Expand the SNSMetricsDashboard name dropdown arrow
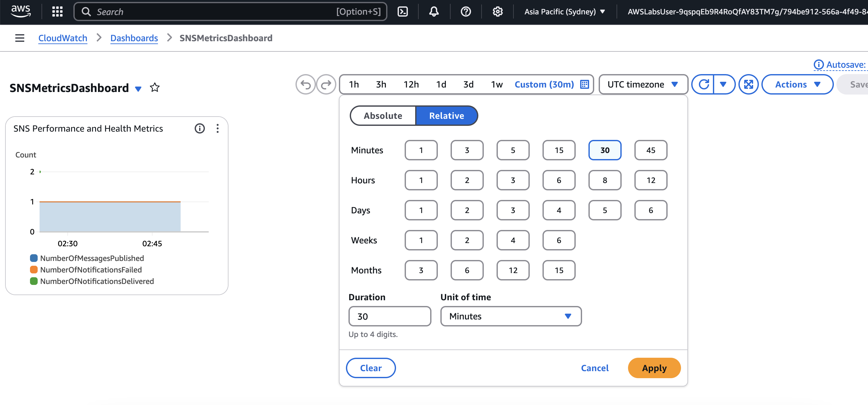868x405 pixels. tap(138, 89)
